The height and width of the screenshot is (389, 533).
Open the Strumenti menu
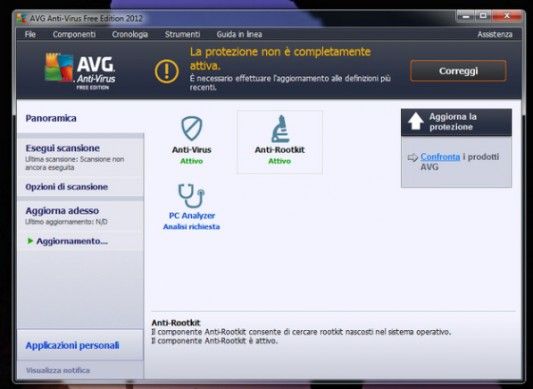click(x=183, y=34)
